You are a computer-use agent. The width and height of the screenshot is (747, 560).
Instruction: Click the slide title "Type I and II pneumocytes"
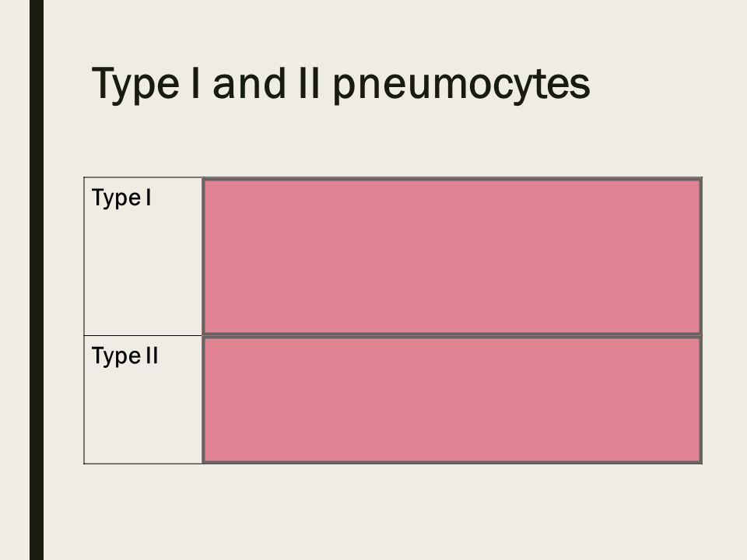(341, 84)
